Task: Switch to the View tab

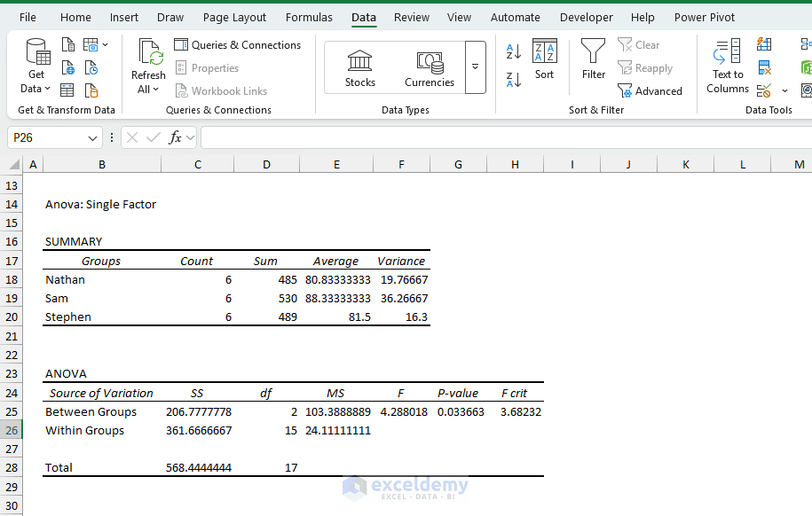Action: click(460, 18)
